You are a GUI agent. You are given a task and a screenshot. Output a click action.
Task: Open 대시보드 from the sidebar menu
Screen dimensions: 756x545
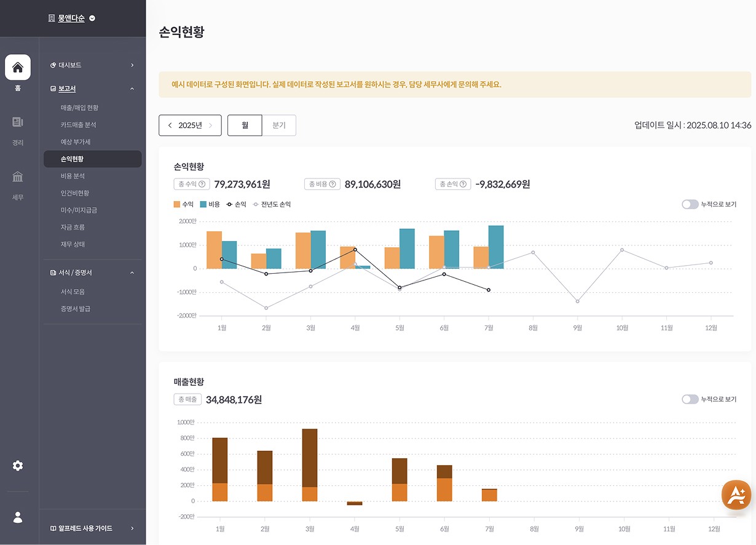69,65
